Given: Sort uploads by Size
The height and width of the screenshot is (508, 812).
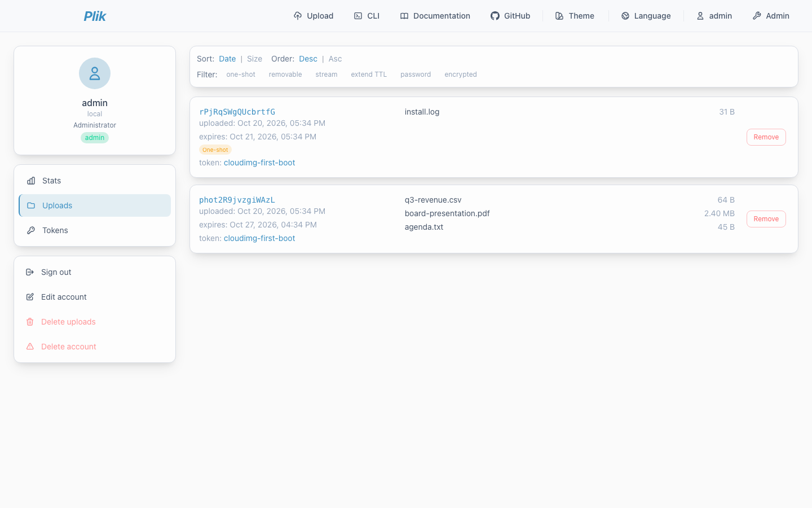Looking at the screenshot, I should pos(254,59).
